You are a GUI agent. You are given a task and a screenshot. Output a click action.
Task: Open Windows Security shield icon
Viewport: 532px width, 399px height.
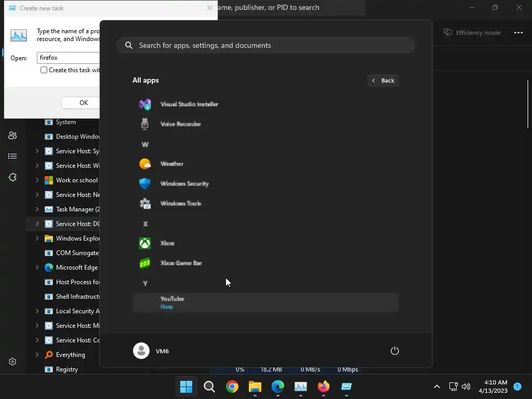[145, 183]
